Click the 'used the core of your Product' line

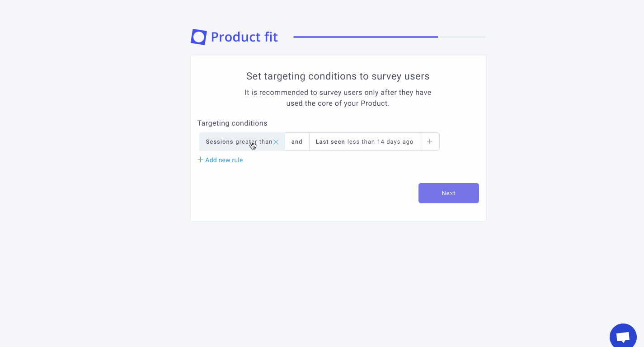[338, 103]
